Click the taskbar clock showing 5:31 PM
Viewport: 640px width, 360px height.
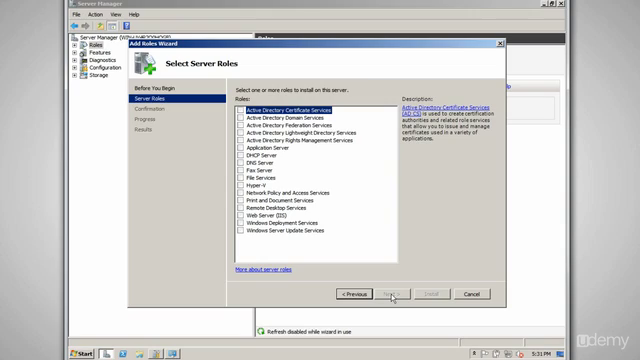[x=541, y=354]
